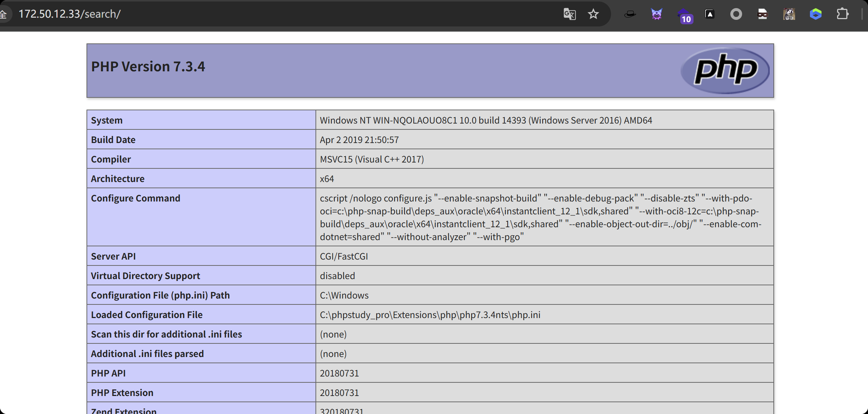This screenshot has width=868, height=414.
Task: Click the PHP logo in header
Action: point(725,70)
